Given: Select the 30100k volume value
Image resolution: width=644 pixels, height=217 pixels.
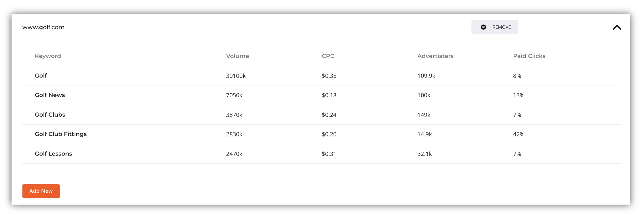Looking at the screenshot, I should point(236,76).
